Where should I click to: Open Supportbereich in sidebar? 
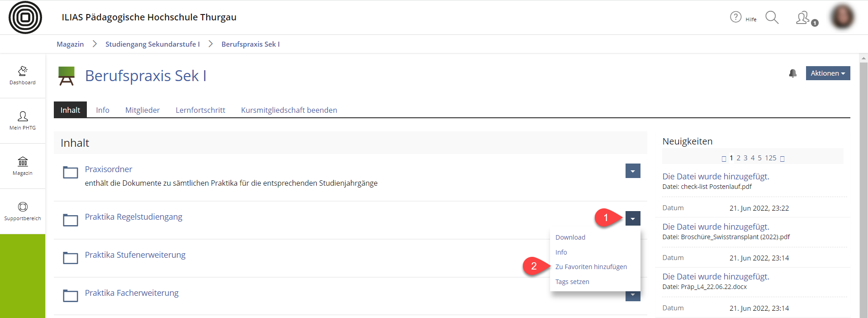click(23, 212)
